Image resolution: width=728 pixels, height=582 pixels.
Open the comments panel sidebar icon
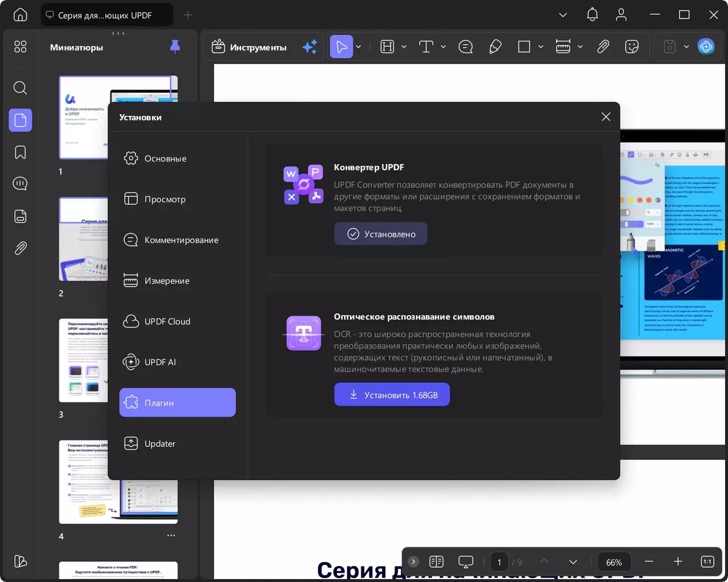point(21,184)
